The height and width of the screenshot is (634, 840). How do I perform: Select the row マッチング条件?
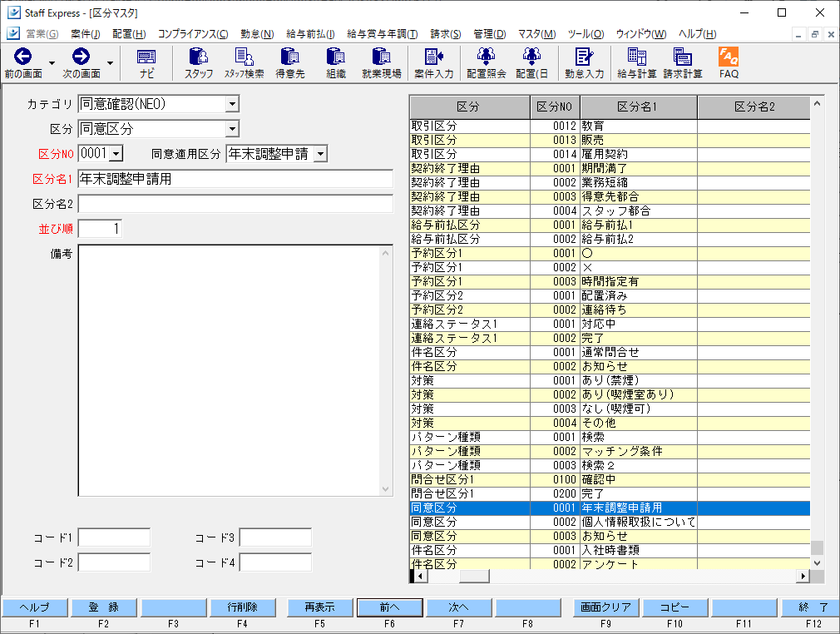[610, 451]
